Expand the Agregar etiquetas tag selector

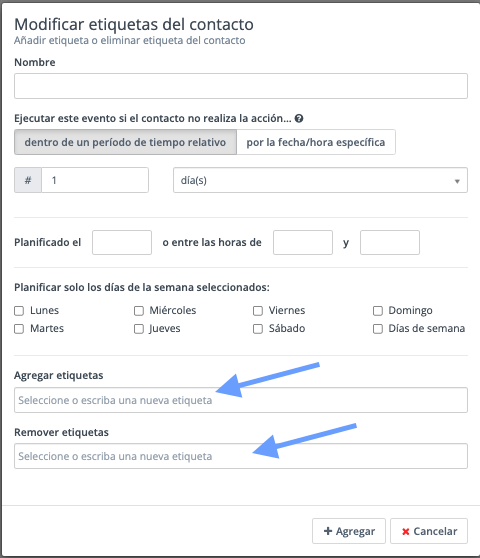coord(241,400)
